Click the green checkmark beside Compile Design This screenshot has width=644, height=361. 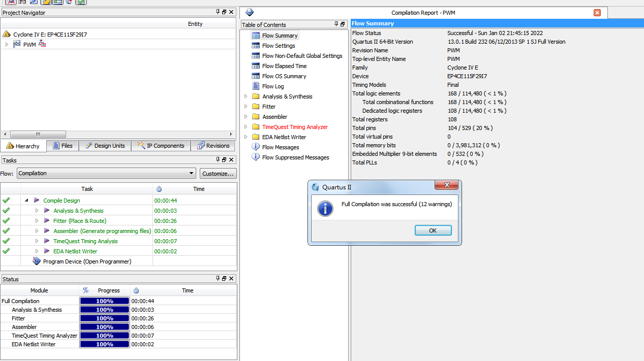pyautogui.click(x=6, y=201)
